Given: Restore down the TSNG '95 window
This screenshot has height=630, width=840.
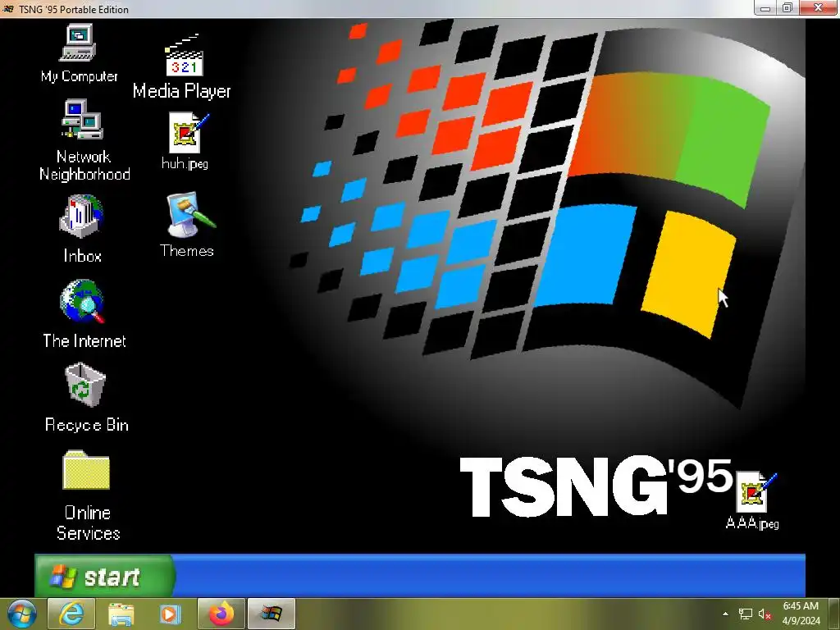Looking at the screenshot, I should coord(787,8).
